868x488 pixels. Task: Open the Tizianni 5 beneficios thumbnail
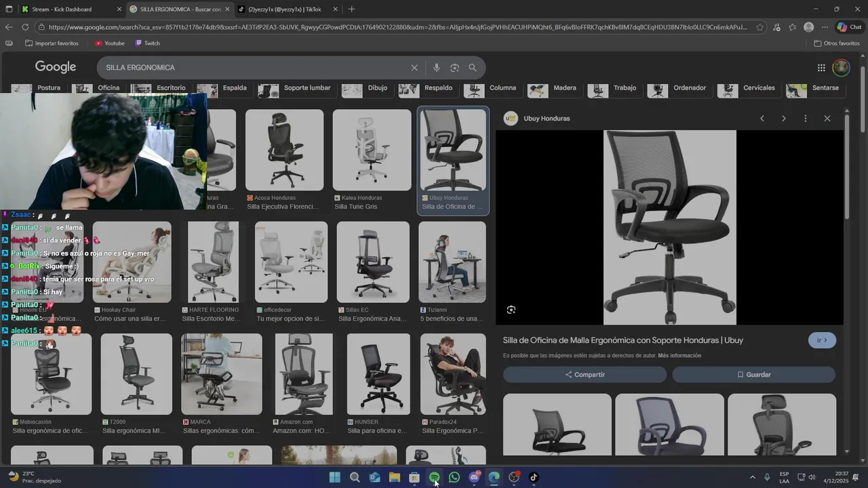tap(452, 262)
